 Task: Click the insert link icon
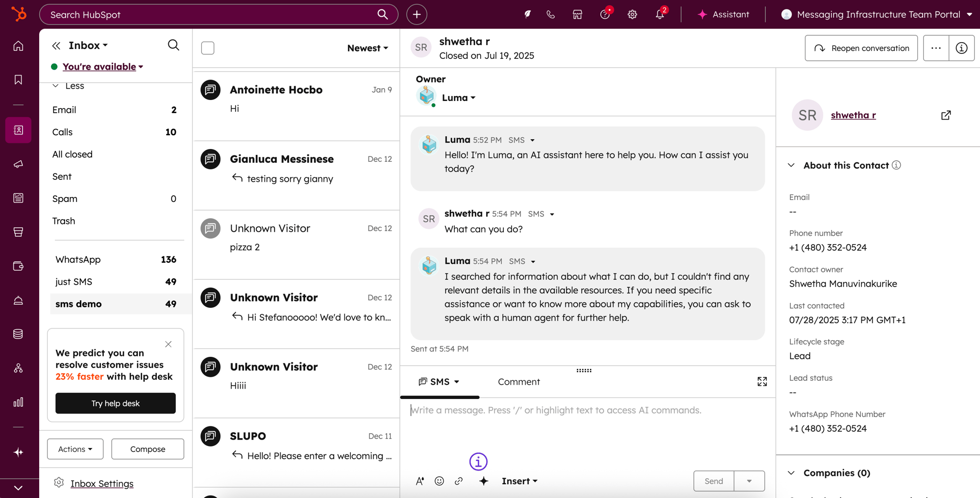[459, 481]
